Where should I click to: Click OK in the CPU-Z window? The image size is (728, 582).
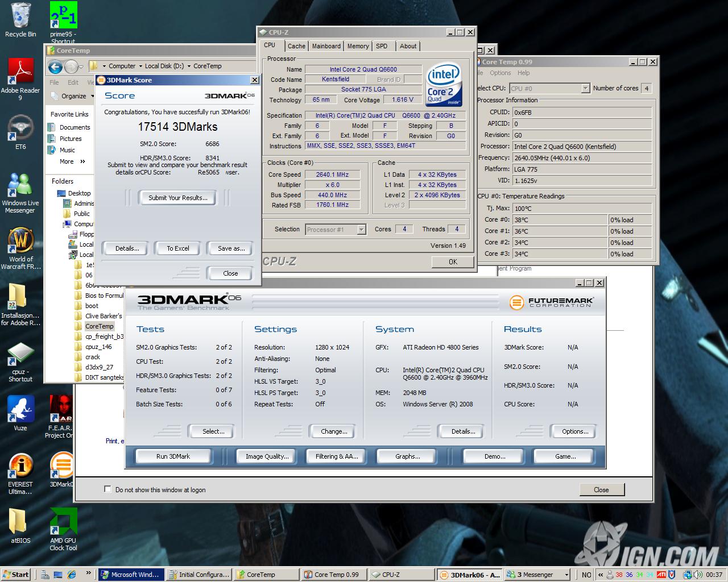point(453,262)
